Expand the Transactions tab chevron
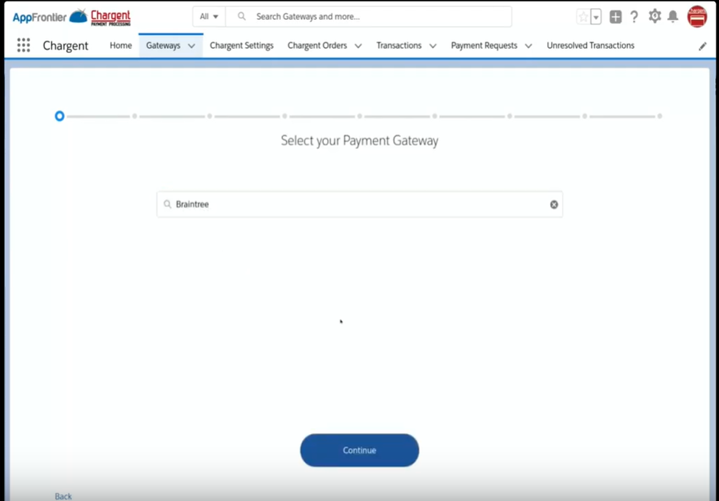The width and height of the screenshot is (719, 501). click(432, 46)
